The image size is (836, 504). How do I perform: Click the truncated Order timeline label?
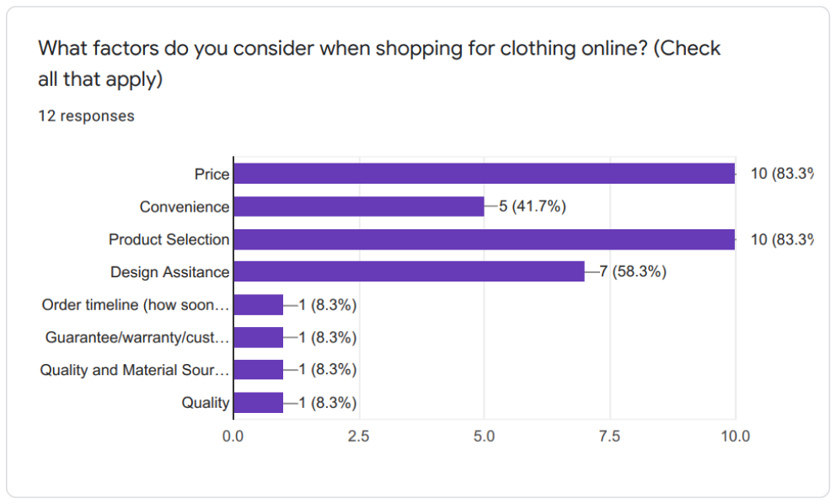click(136, 304)
